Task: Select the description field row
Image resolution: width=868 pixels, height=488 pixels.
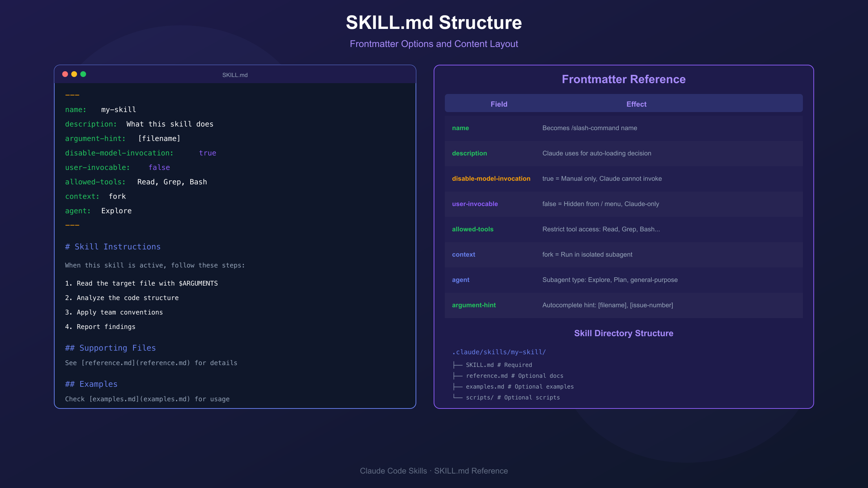Action: 469,153
